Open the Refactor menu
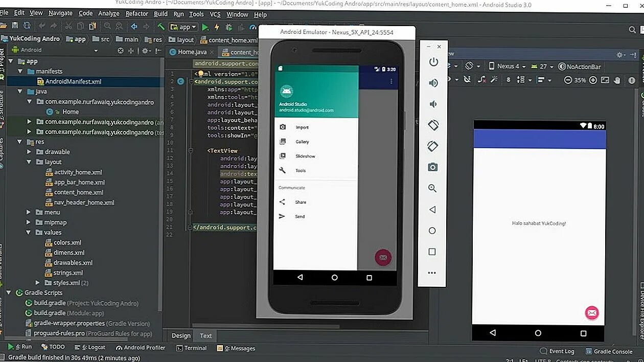Viewport: 644px width, 362px height. tap(137, 14)
